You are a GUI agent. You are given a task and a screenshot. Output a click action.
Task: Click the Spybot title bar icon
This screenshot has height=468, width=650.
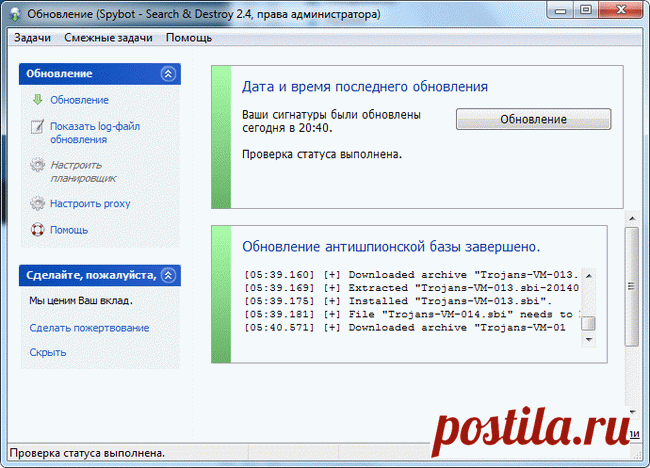point(15,14)
